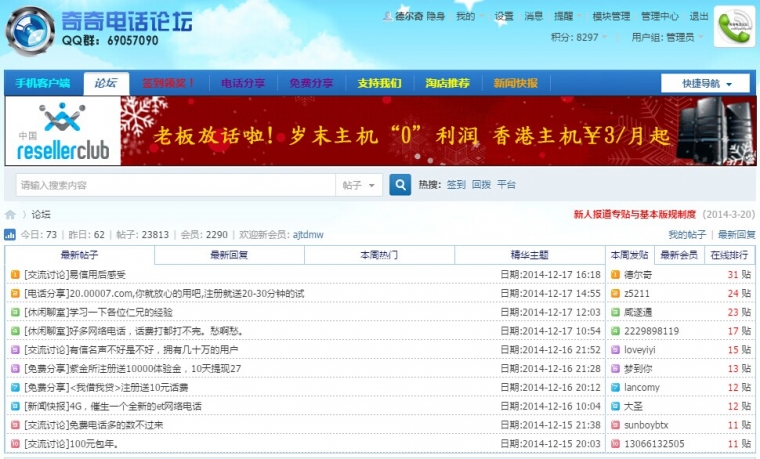
Task: Open the 设置 settings link
Action: [x=504, y=16]
